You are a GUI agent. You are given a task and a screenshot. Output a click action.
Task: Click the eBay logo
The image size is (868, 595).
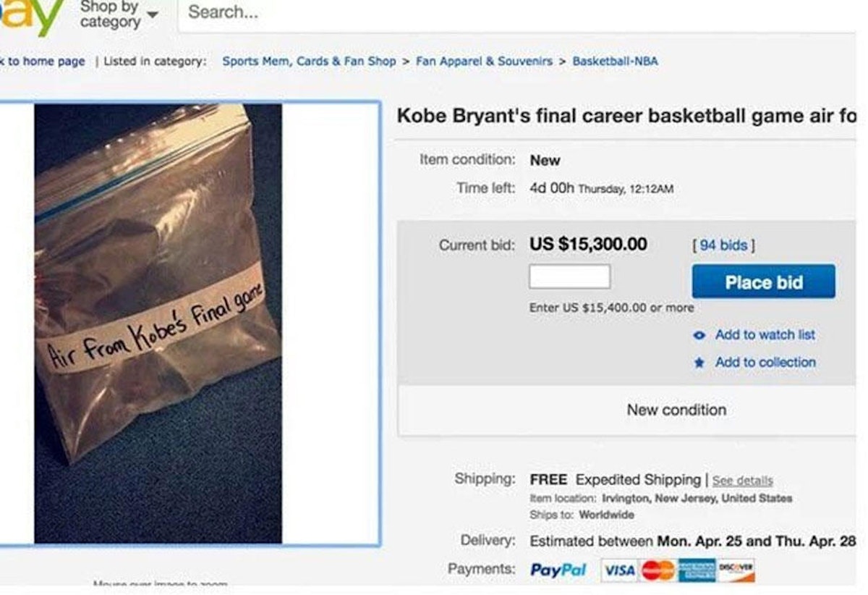[27, 16]
